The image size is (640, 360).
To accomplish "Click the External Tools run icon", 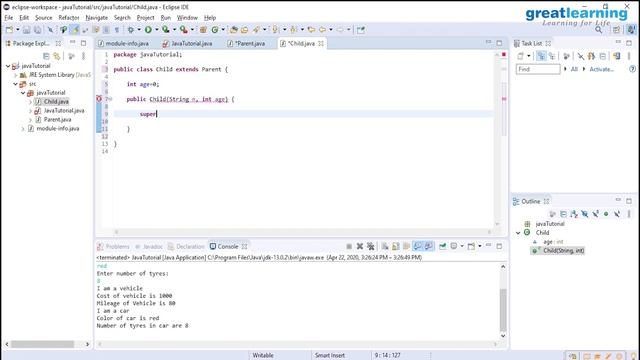I will [184, 30].
